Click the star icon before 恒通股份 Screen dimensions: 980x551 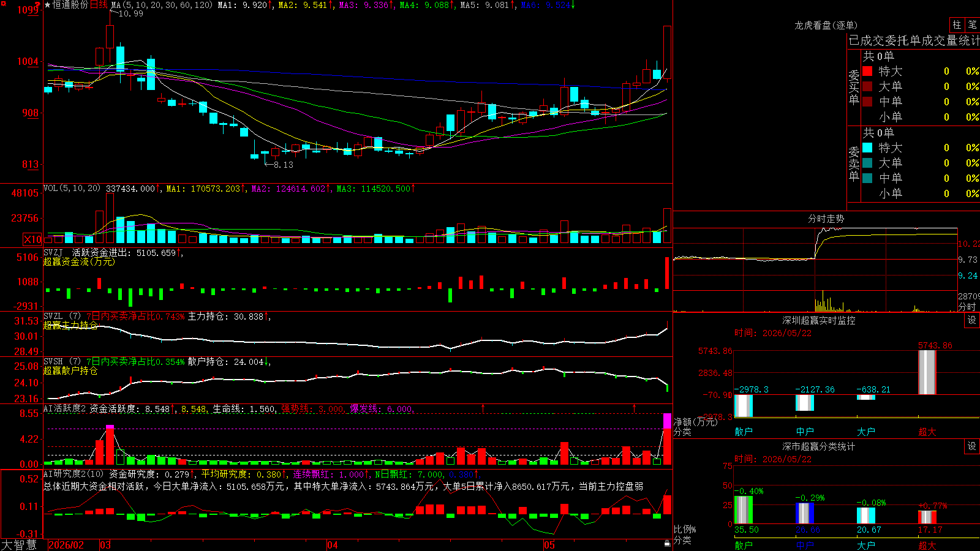pyautogui.click(x=48, y=5)
